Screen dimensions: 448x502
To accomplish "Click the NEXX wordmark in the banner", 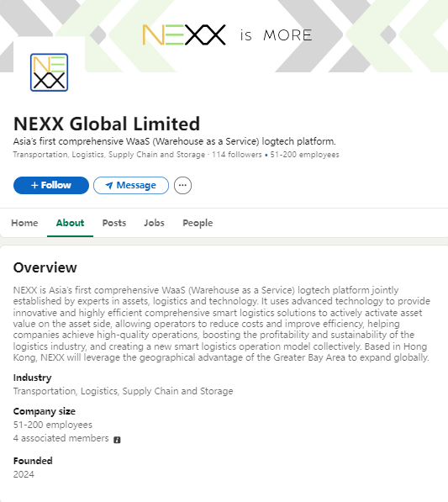I will [x=184, y=34].
